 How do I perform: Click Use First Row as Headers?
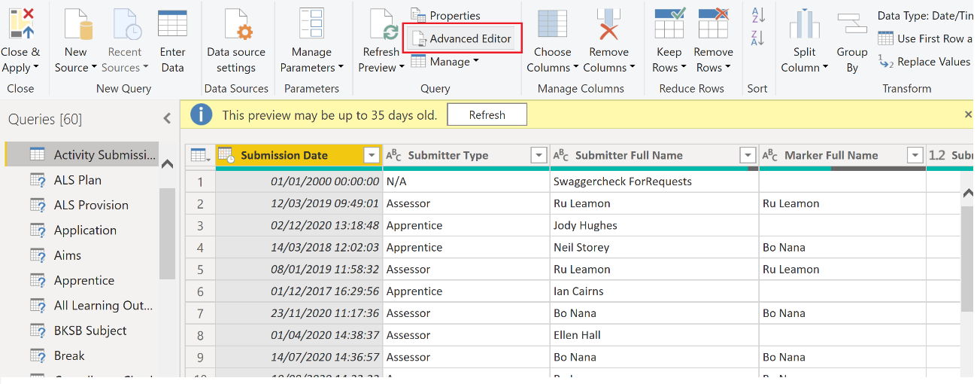[925, 38]
